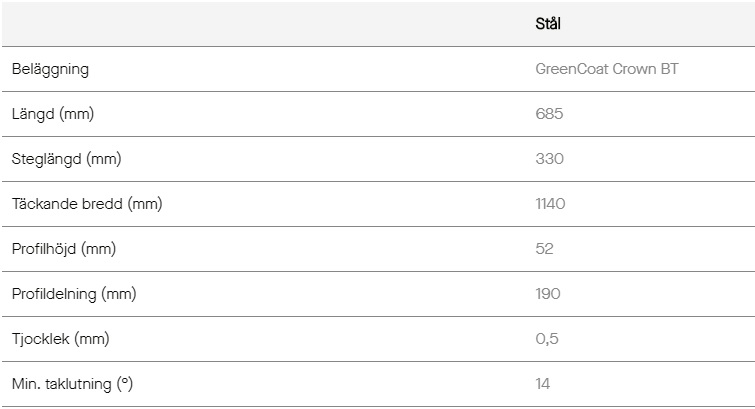Select the Steglängd (mm) label
This screenshot has height=409, width=755.
pos(66,159)
